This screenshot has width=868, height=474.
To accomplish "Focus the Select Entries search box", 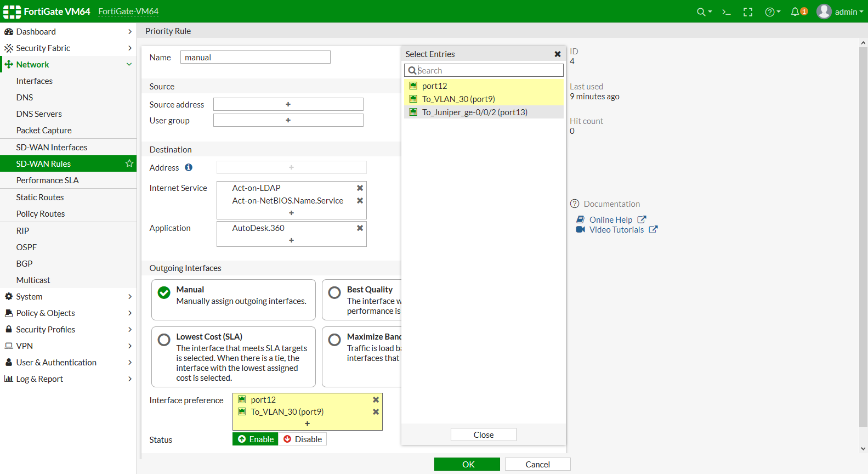I will pos(484,70).
